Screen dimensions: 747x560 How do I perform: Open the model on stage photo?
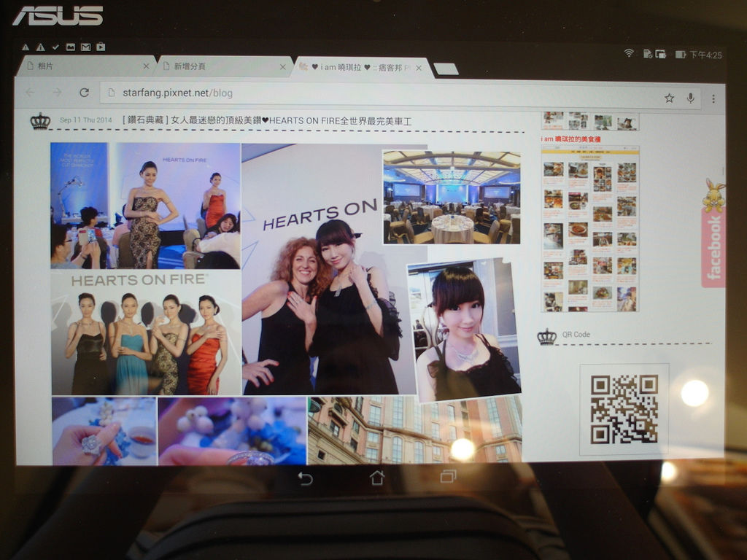click(145, 206)
